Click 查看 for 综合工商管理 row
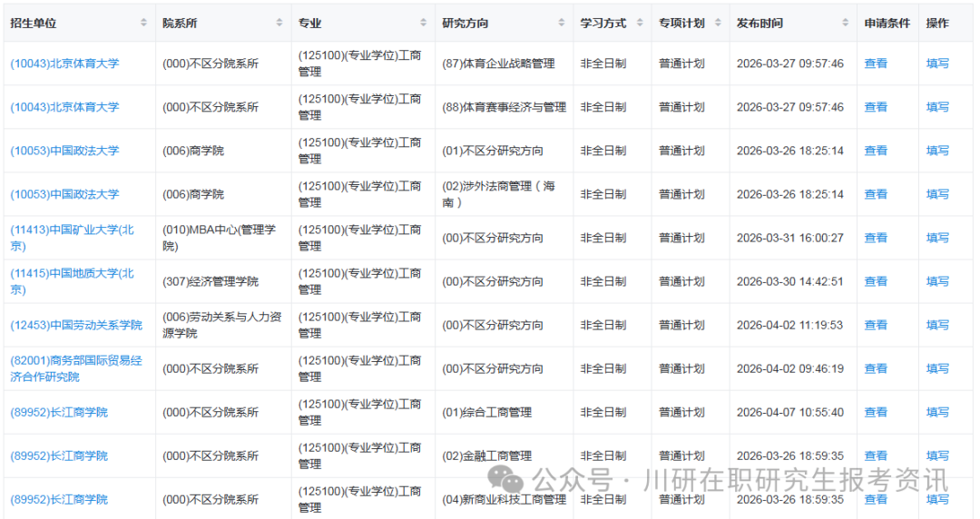The height and width of the screenshot is (519, 980). click(x=876, y=412)
